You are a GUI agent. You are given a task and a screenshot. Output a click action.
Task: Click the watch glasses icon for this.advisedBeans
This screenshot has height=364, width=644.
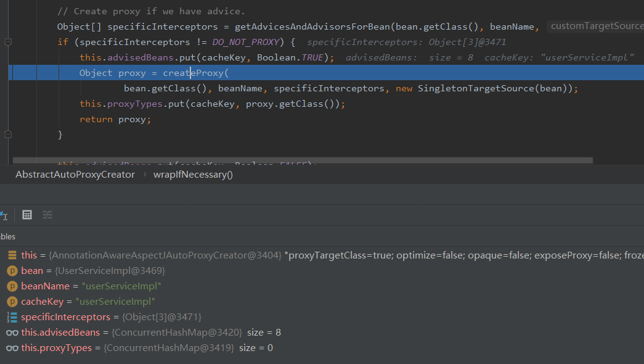point(12,333)
